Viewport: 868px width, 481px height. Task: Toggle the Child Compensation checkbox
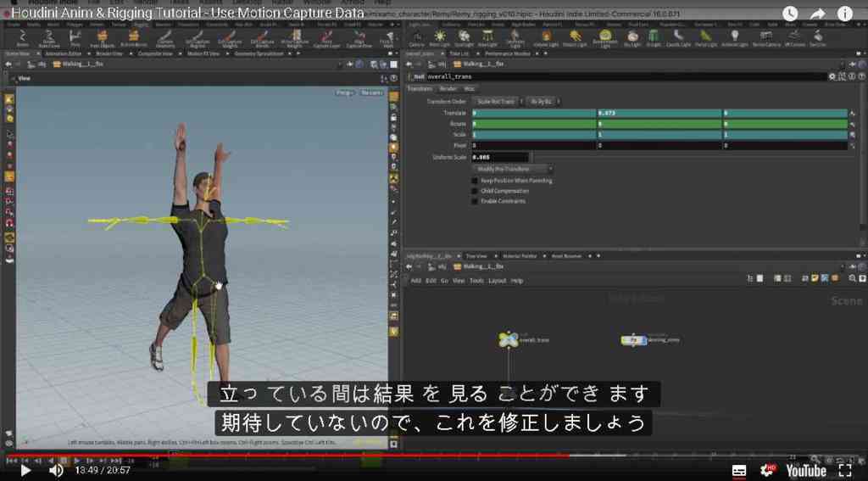(475, 191)
